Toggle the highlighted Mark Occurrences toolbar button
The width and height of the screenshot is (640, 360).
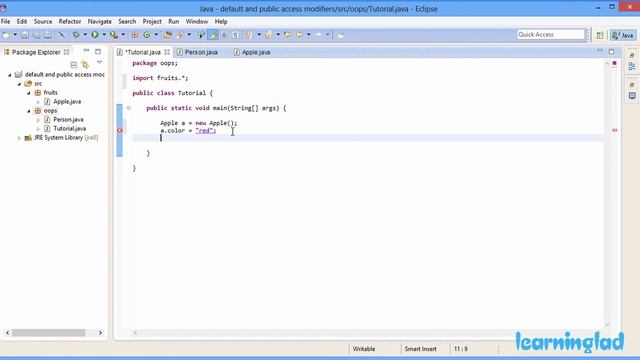point(213,35)
